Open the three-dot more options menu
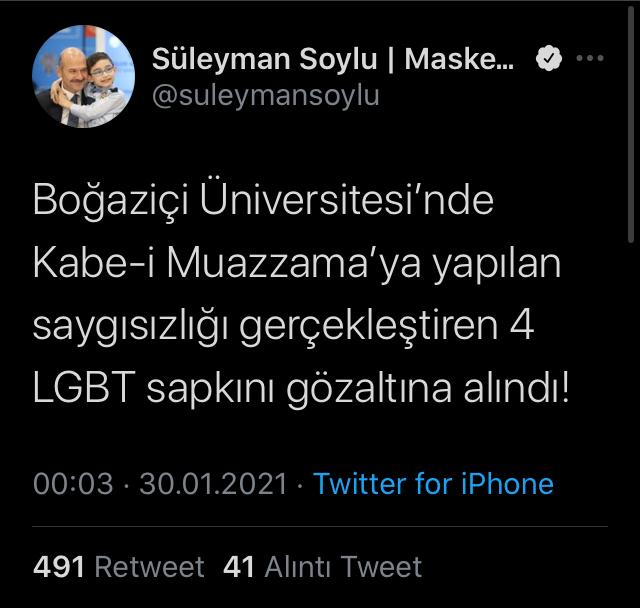 591,59
